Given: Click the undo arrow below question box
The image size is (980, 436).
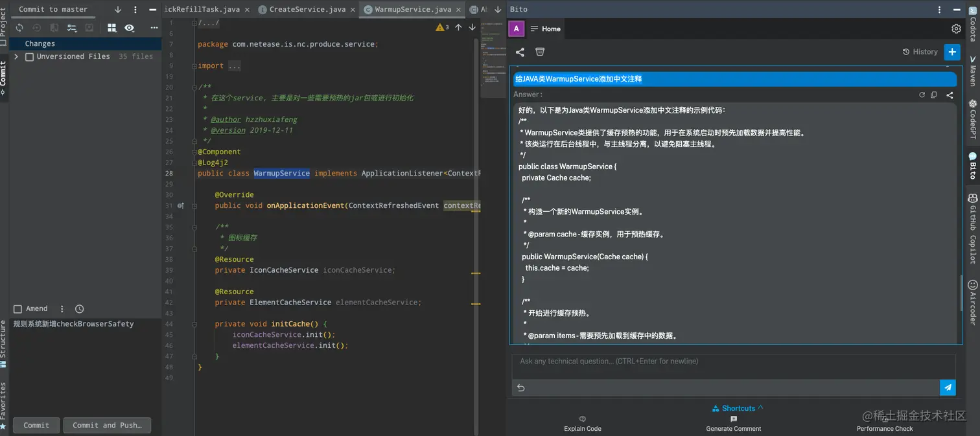Looking at the screenshot, I should [520, 387].
